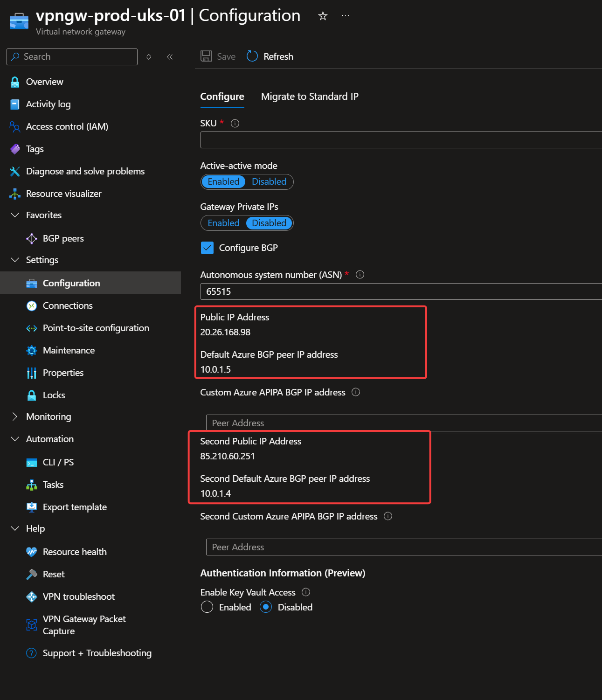Click the VPN Gateway Packet Capture icon
602x700 pixels.
tap(32, 625)
